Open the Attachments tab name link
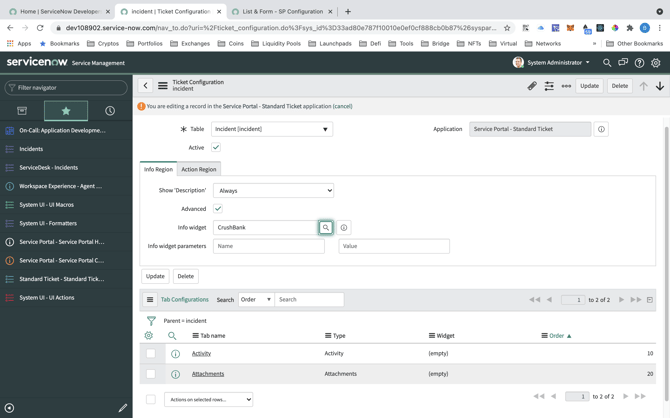Image resolution: width=670 pixels, height=418 pixels. pyautogui.click(x=208, y=374)
